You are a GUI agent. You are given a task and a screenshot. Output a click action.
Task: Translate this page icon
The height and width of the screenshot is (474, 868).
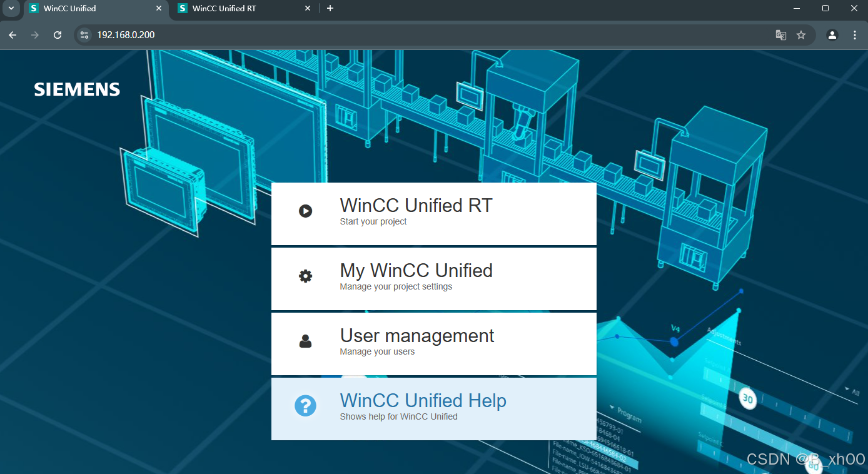pos(781,35)
